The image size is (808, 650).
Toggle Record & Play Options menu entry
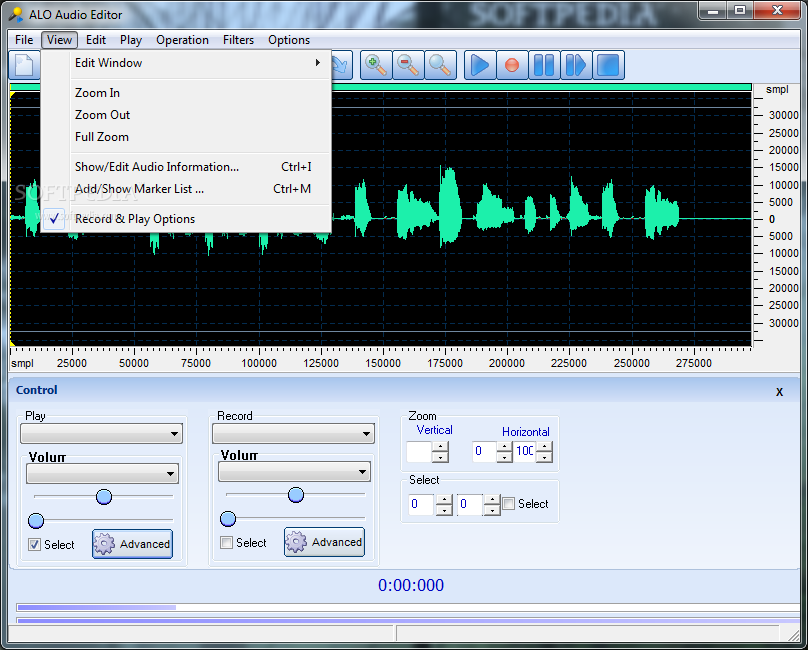186,219
